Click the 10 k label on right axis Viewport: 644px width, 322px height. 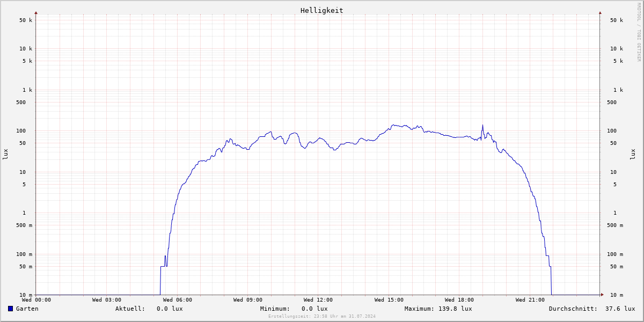[617, 49]
